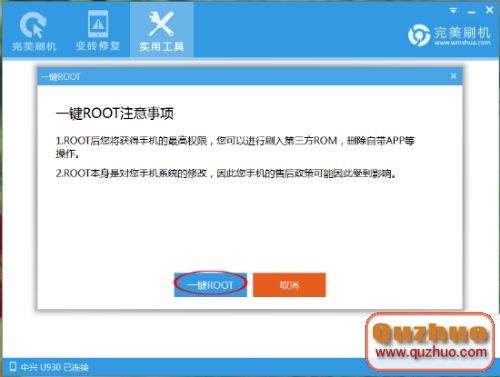The height and width of the screenshot is (377, 500).
Task: Open the www.wmshua.com website link
Action: (x=462, y=43)
